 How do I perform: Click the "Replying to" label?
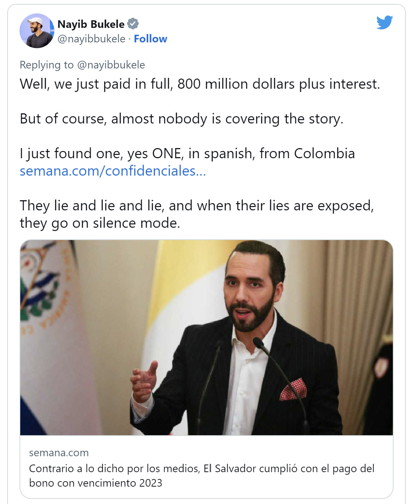coord(47,65)
